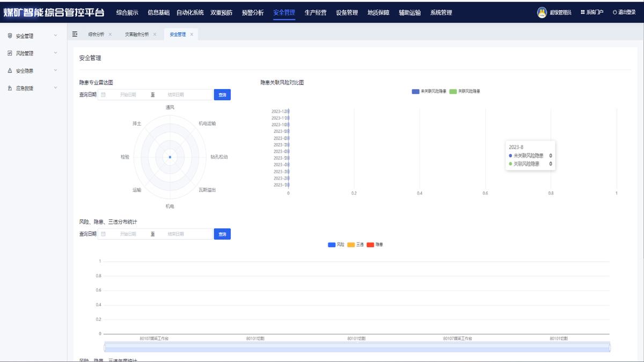Click the right handle of chart zoom slider
The width and height of the screenshot is (644, 362).
click(610, 348)
